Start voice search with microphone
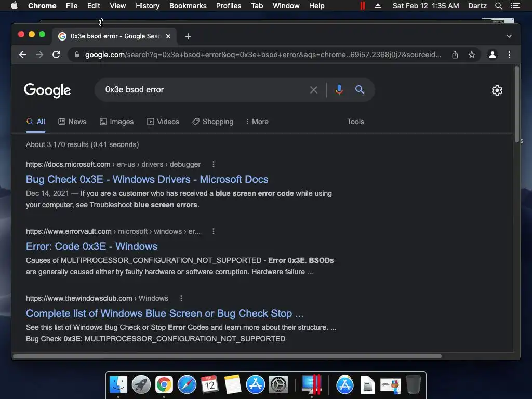Screen dimensions: 532x399 pyautogui.click(x=339, y=89)
